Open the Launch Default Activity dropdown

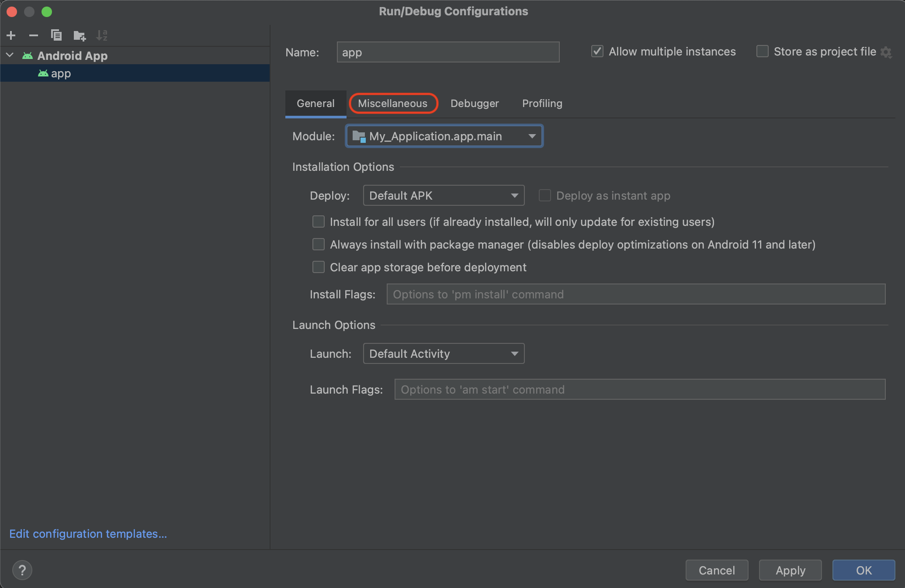[444, 354]
